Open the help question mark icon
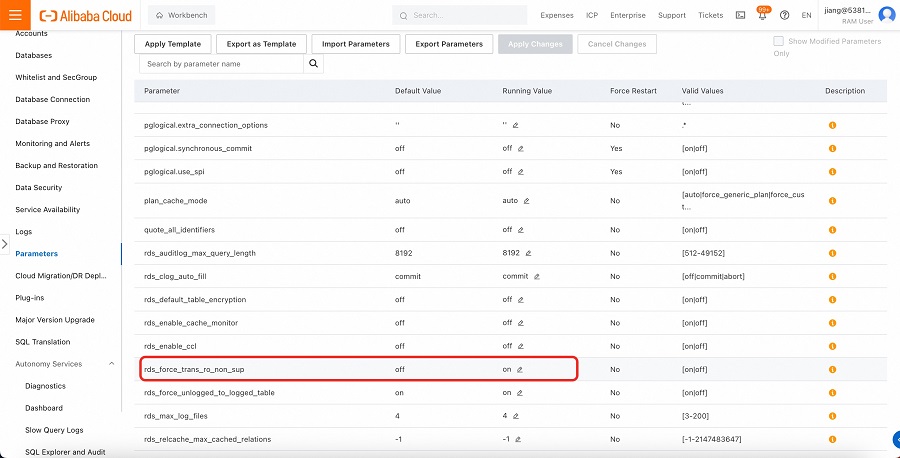900x458 pixels. (x=784, y=15)
